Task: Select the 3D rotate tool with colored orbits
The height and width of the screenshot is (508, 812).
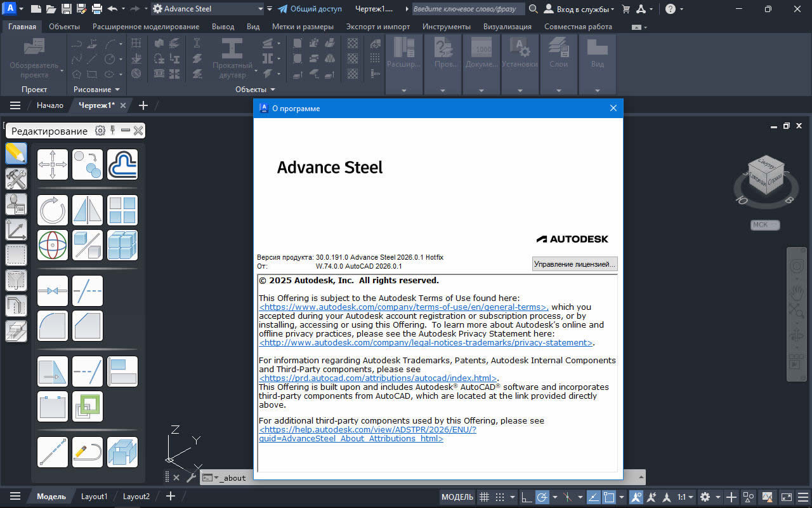Action: 53,245
